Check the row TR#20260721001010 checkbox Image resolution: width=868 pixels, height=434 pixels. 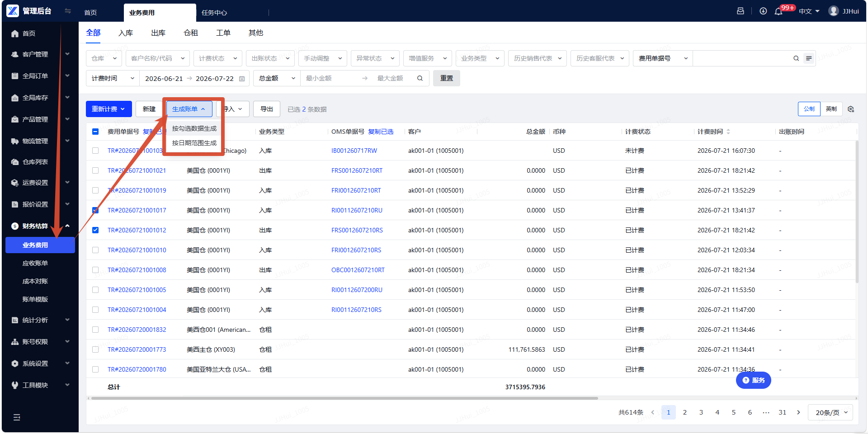[x=95, y=250]
